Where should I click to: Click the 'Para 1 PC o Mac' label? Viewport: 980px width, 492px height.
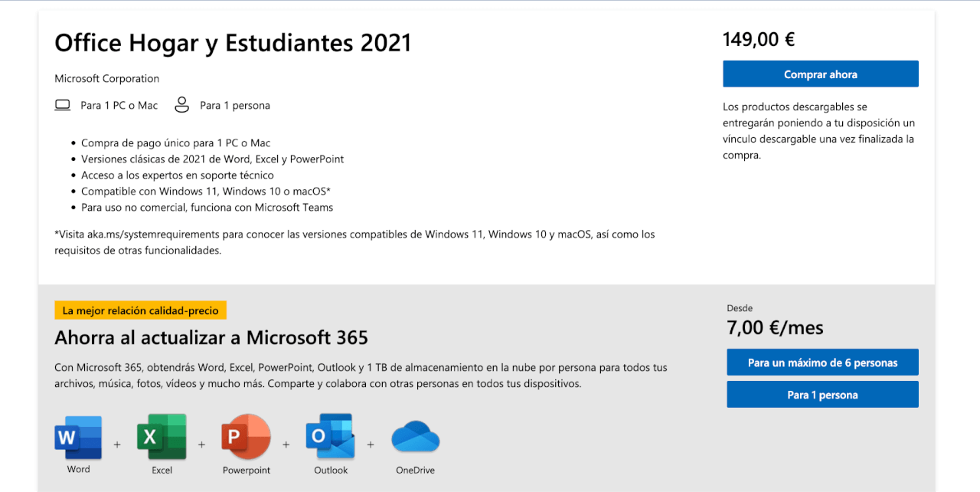point(119,105)
